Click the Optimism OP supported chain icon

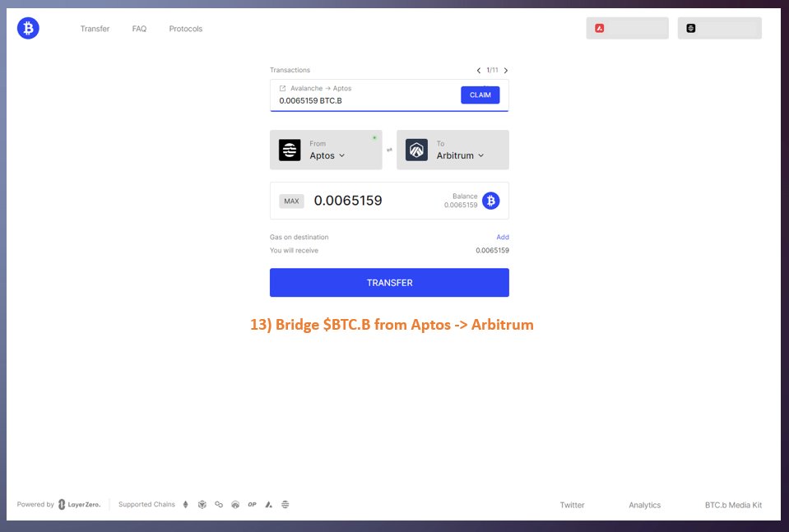tap(252, 504)
